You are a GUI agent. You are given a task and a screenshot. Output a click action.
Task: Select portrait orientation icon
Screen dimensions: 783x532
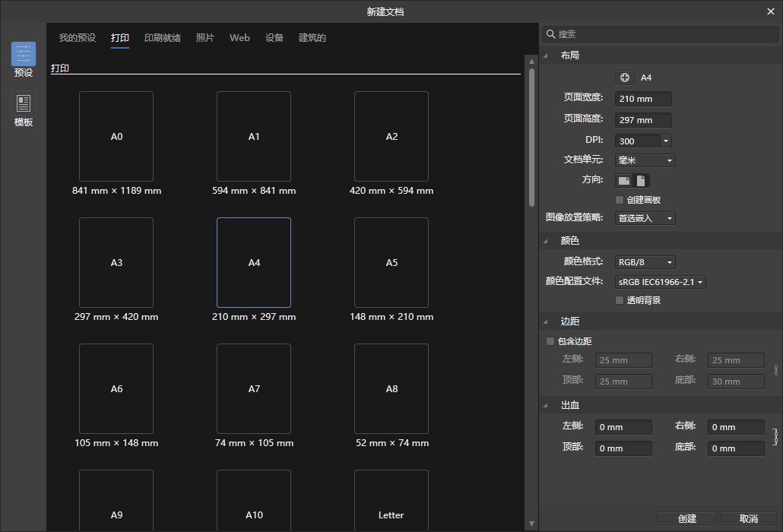coord(641,181)
